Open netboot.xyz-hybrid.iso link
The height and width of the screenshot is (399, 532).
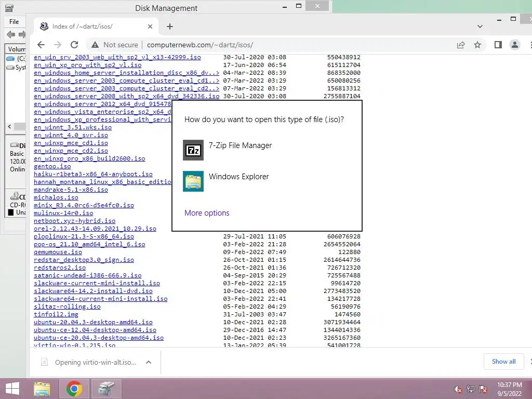(x=75, y=221)
